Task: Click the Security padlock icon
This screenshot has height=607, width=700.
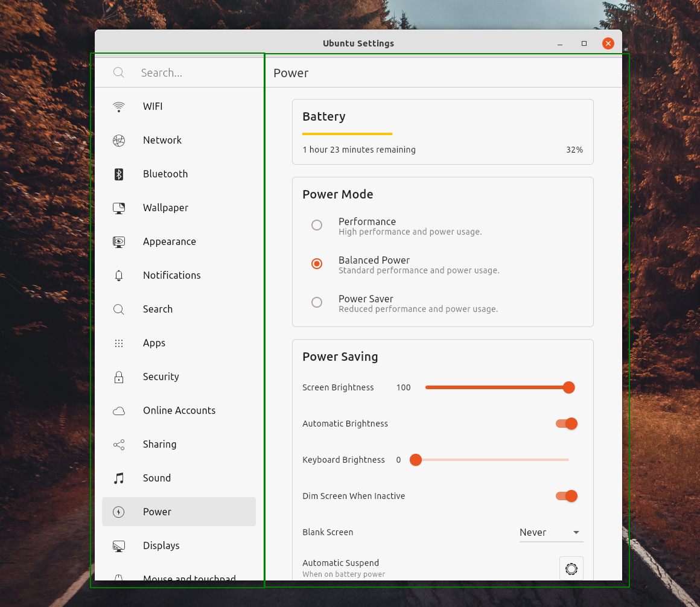Action: [x=119, y=377]
